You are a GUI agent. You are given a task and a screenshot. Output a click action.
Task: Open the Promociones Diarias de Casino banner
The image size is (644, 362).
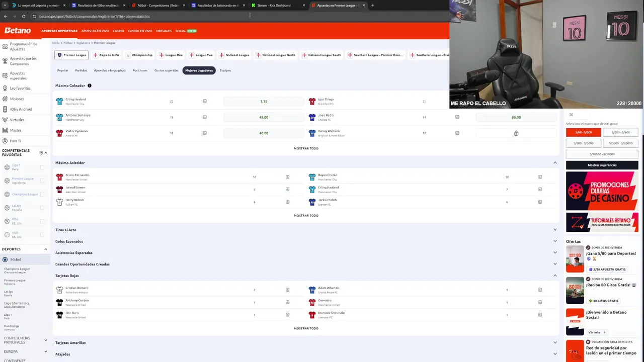tap(602, 191)
